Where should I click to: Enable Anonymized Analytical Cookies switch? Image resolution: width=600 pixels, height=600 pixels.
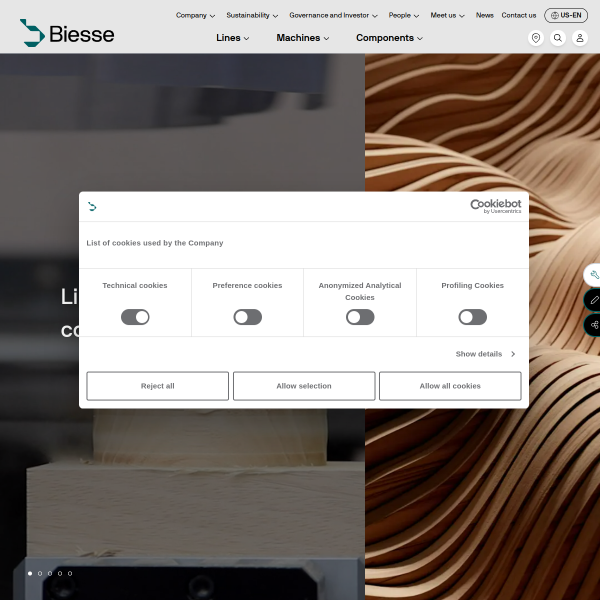coord(360,317)
